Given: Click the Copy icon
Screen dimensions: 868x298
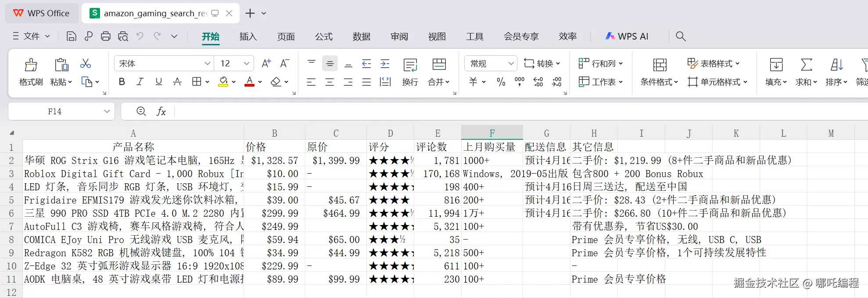Looking at the screenshot, I should 86,82.
